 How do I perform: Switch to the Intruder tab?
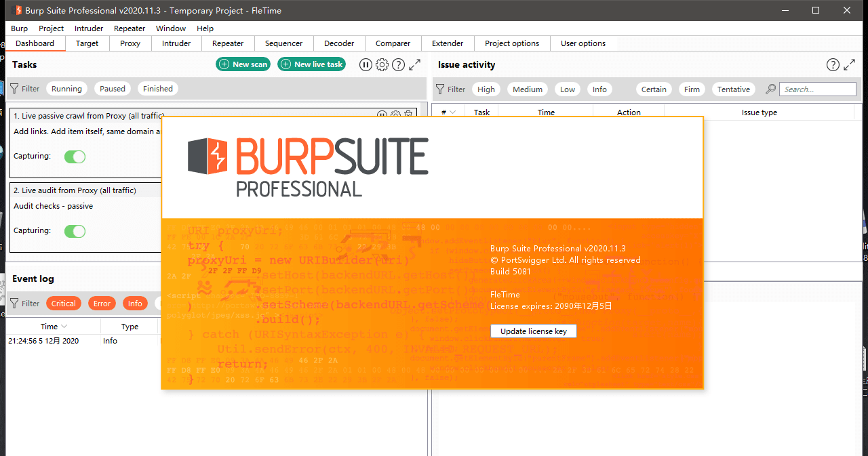[x=176, y=43]
